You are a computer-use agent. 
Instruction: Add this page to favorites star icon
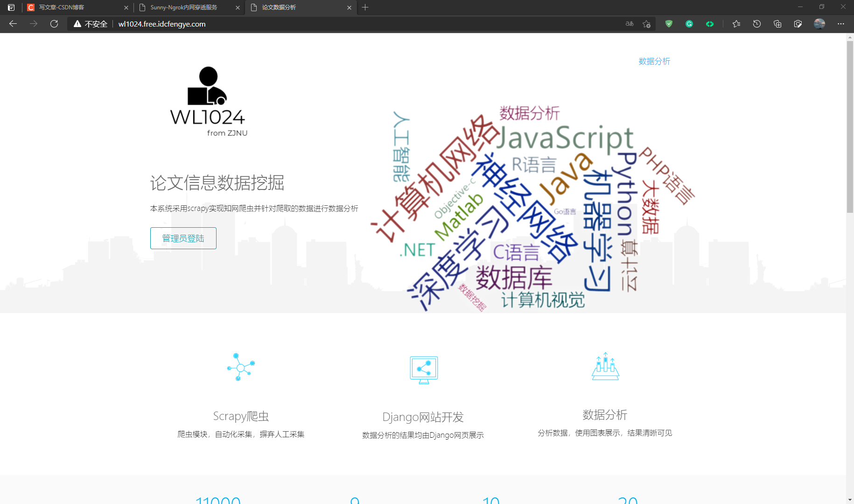click(x=646, y=24)
